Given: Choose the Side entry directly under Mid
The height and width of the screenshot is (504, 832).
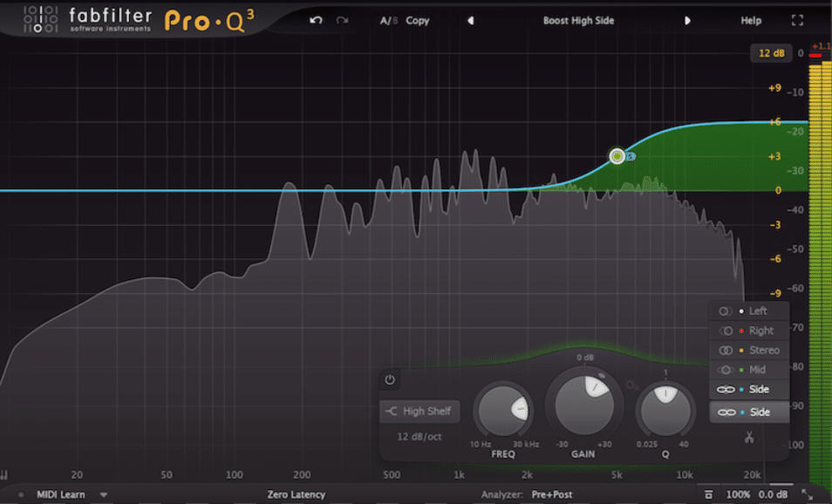Looking at the screenshot, I should [749, 390].
